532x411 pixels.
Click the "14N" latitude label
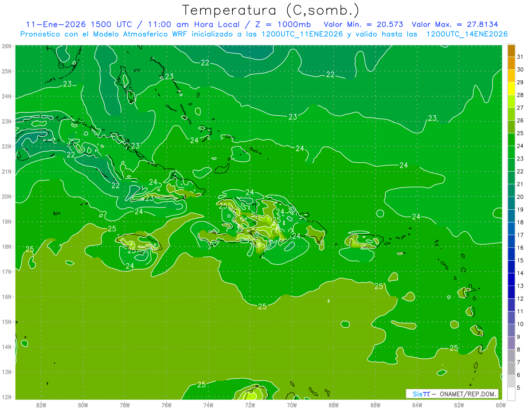click(6, 347)
